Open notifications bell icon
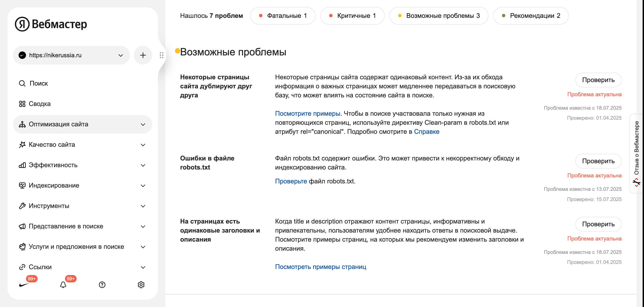Viewport: 644px width, 307px height. pos(63,285)
